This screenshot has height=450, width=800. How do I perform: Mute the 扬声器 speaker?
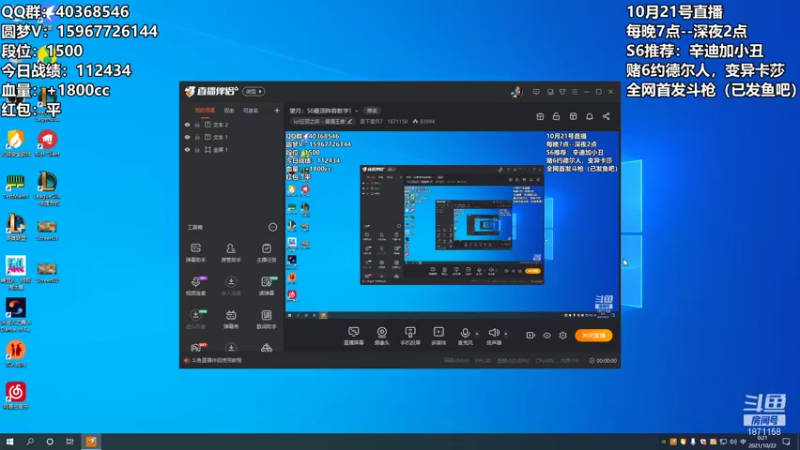[493, 336]
